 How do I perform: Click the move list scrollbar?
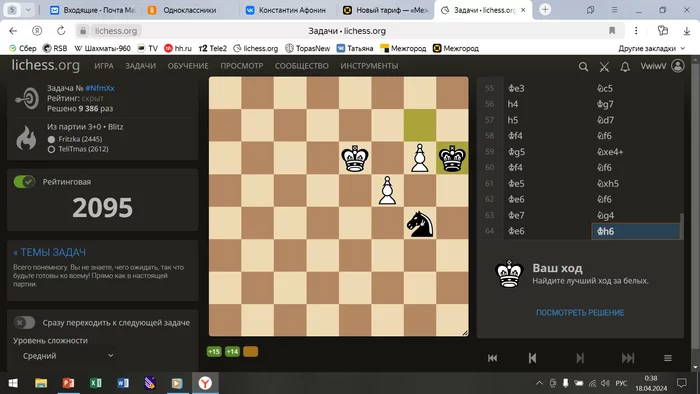point(681,227)
